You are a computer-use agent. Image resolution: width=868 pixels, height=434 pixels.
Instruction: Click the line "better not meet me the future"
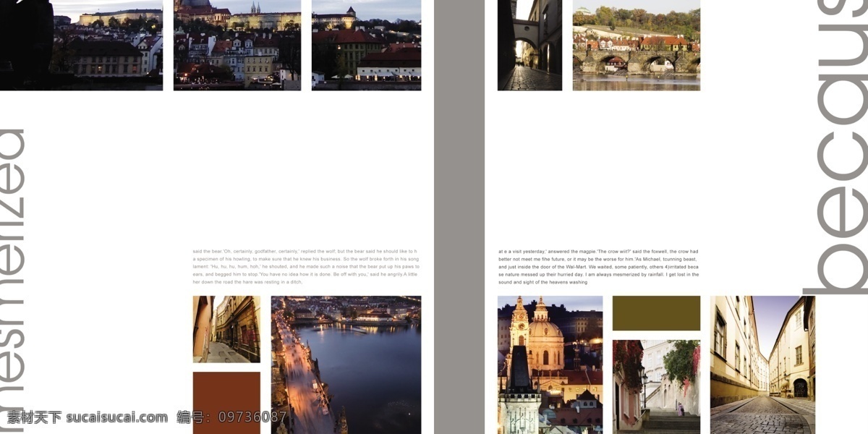[x=597, y=259]
